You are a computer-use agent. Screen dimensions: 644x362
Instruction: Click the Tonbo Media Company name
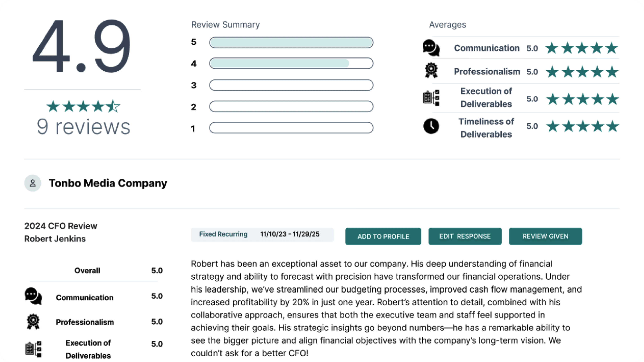coord(108,183)
